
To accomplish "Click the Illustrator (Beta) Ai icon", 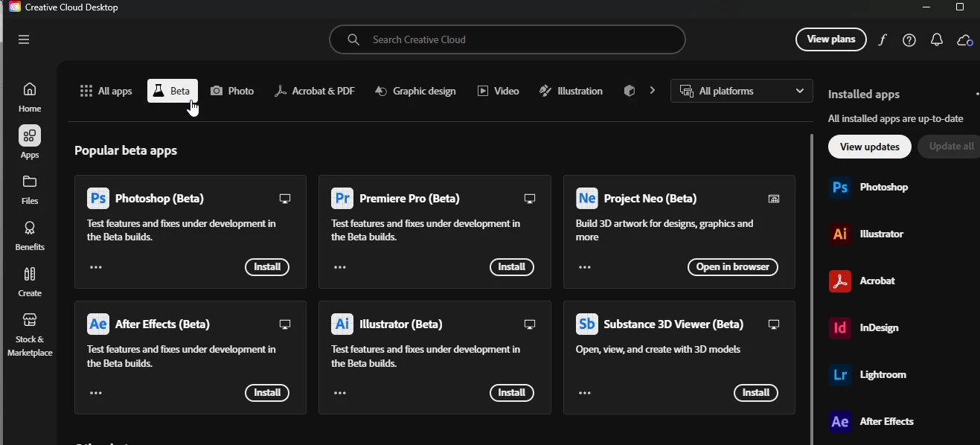I will point(342,324).
